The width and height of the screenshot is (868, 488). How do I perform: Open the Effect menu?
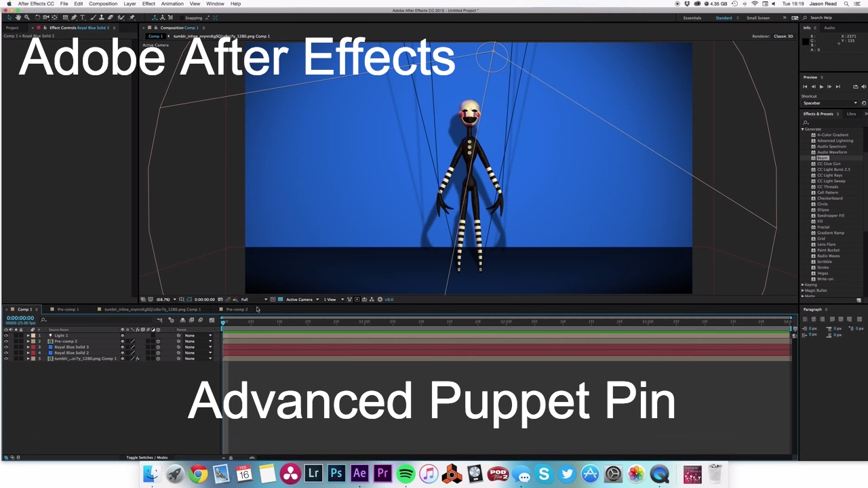(x=149, y=4)
